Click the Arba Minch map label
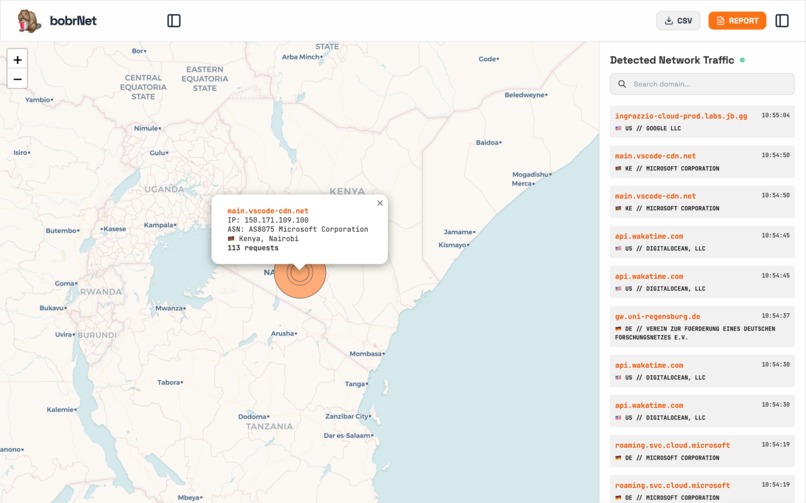Screen dimensions: 806x503 coord(301,57)
